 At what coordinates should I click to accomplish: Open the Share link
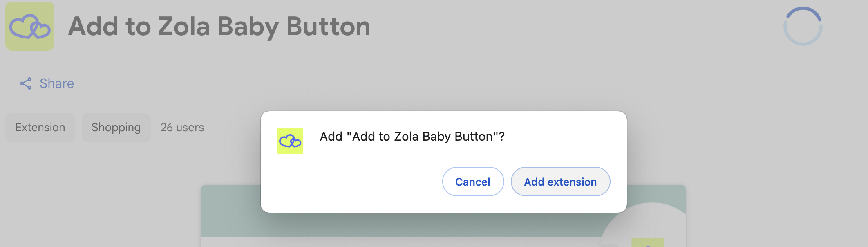(x=56, y=83)
